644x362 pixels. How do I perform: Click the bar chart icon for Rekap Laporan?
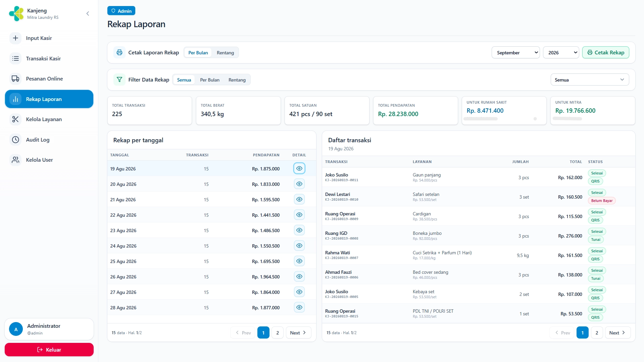15,99
